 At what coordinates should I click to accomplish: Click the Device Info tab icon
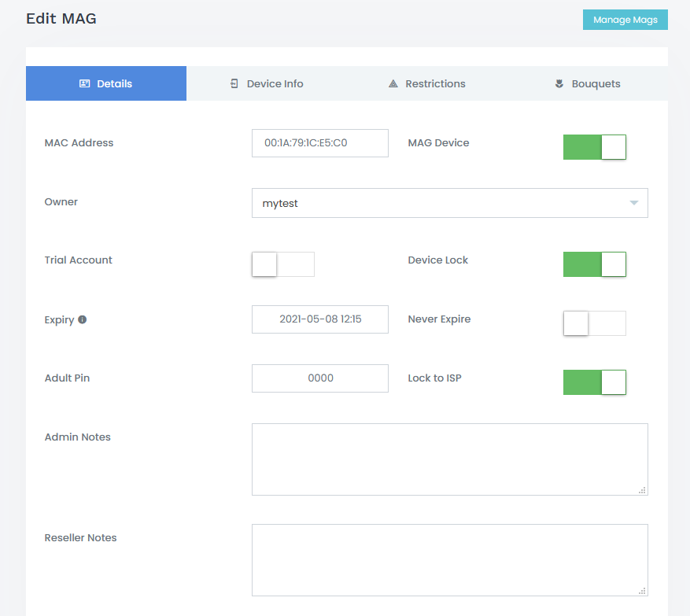[234, 84]
